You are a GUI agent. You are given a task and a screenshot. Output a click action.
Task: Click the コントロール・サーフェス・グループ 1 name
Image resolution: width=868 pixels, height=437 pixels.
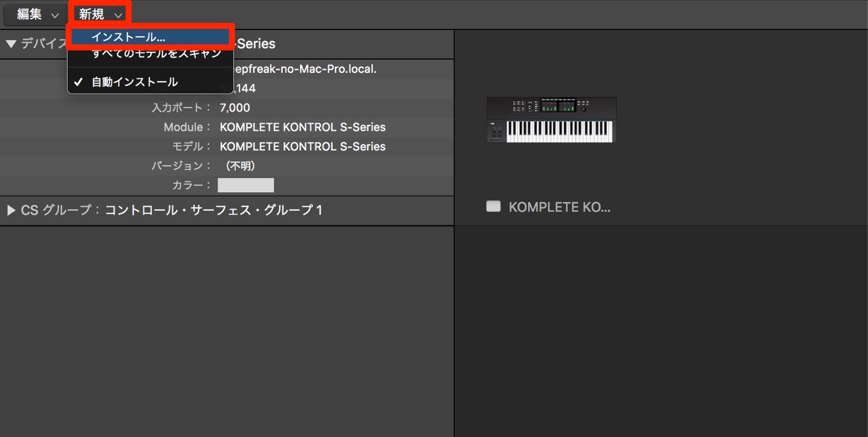[214, 210]
